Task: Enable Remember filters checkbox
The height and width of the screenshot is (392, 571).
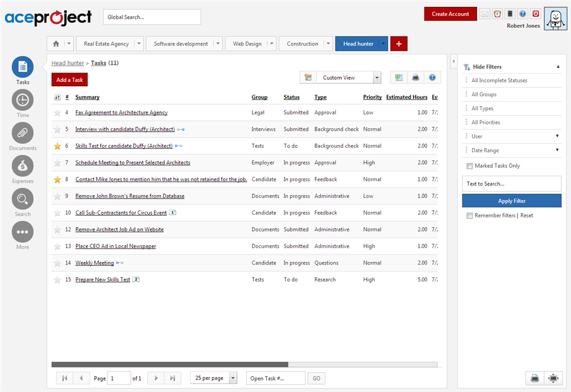Action: pyautogui.click(x=471, y=216)
